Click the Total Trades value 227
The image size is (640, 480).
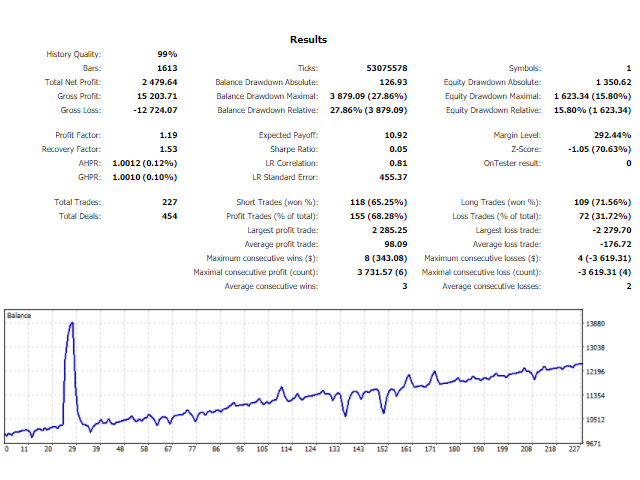168,202
